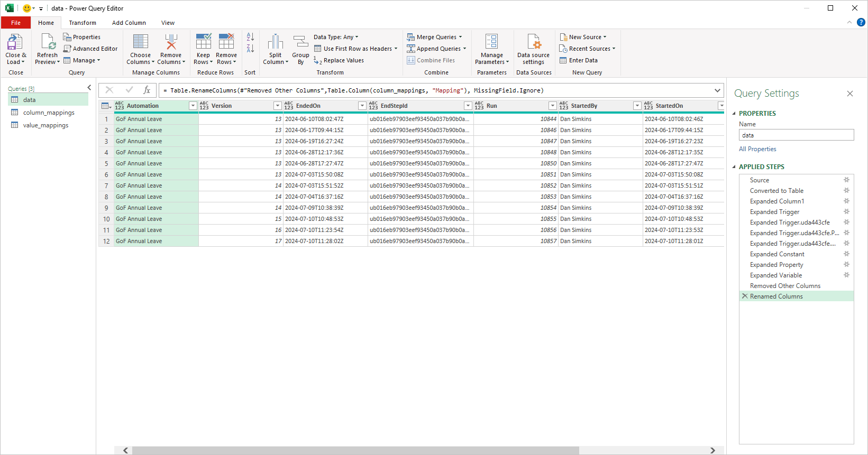Open the StartedBy column filter dropdown
This screenshot has width=868, height=455.
(637, 106)
